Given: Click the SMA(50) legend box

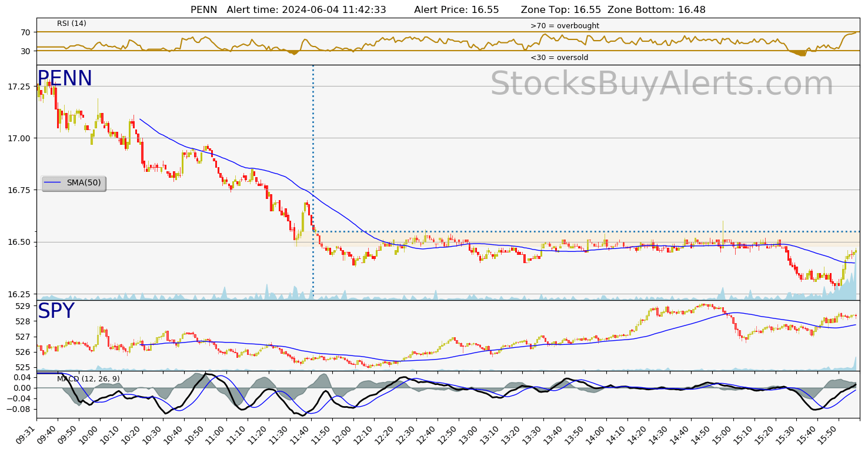Looking at the screenshot, I should pos(74,183).
